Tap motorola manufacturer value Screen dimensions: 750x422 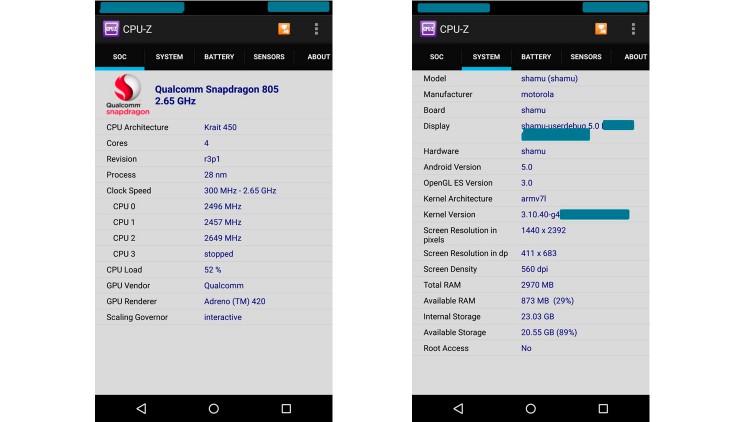pos(537,94)
